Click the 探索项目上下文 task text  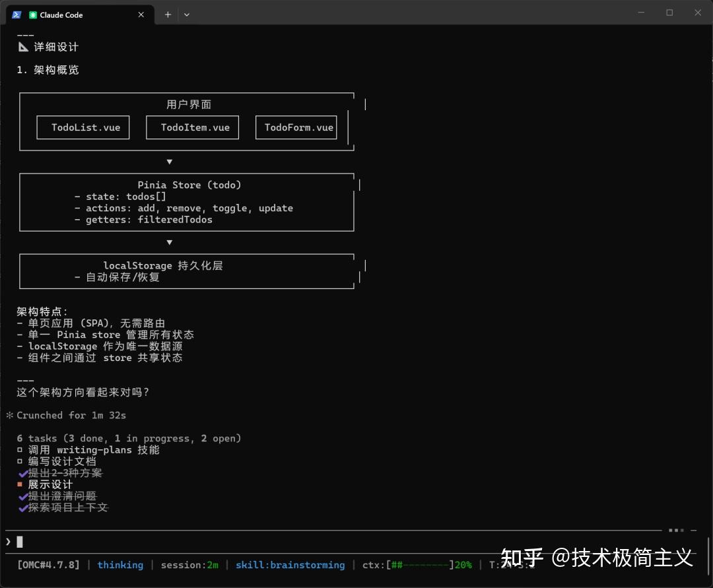coord(68,507)
